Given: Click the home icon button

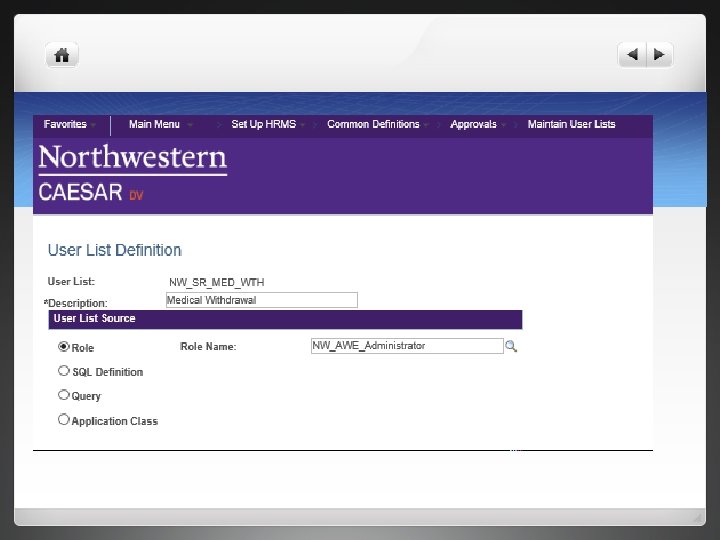Looking at the screenshot, I should click(x=62, y=55).
